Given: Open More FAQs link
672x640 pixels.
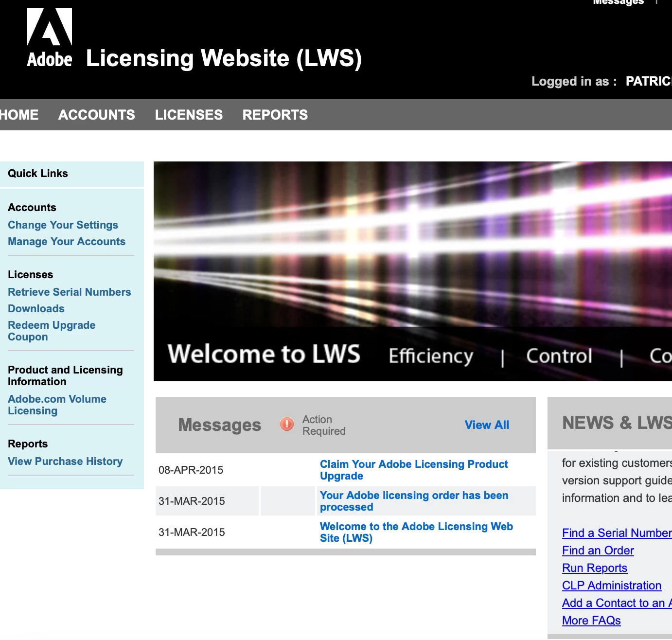Looking at the screenshot, I should point(591,621).
